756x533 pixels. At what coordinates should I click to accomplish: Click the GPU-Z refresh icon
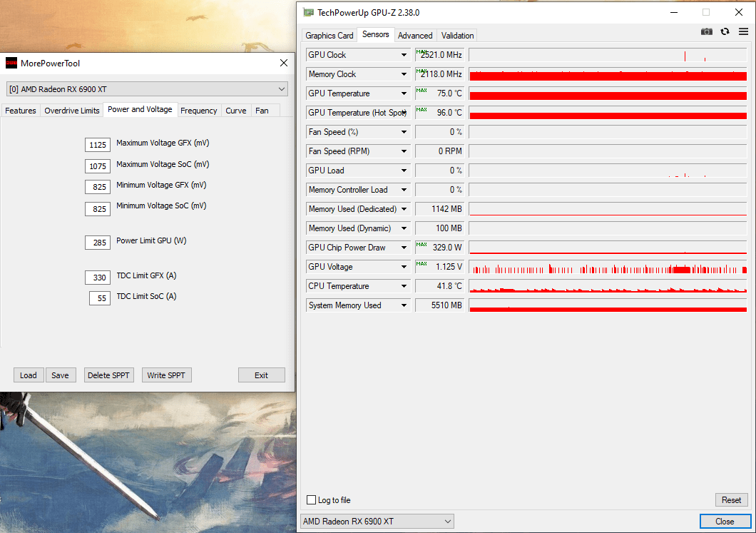(x=725, y=31)
